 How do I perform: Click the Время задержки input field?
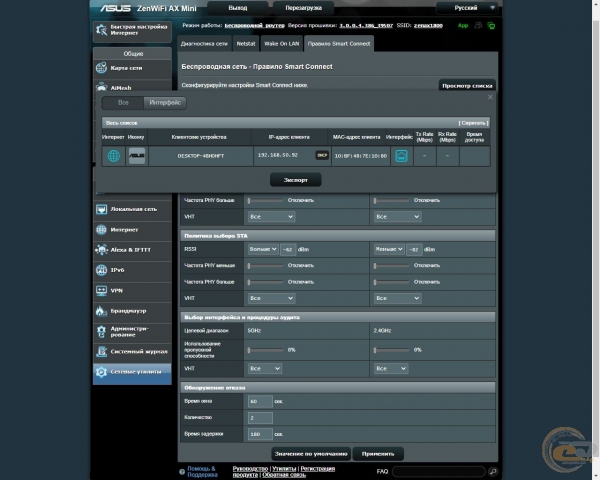coord(260,434)
